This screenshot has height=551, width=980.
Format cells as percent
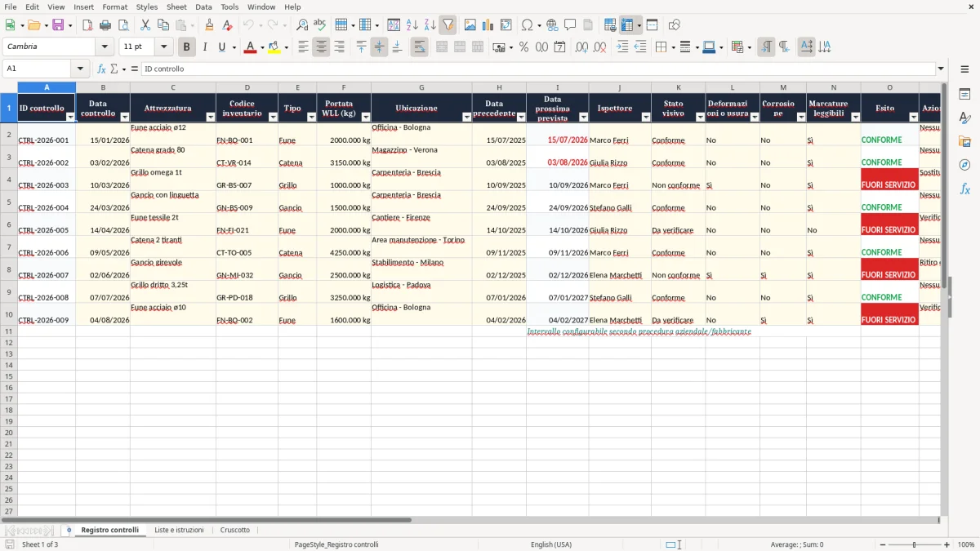(523, 47)
